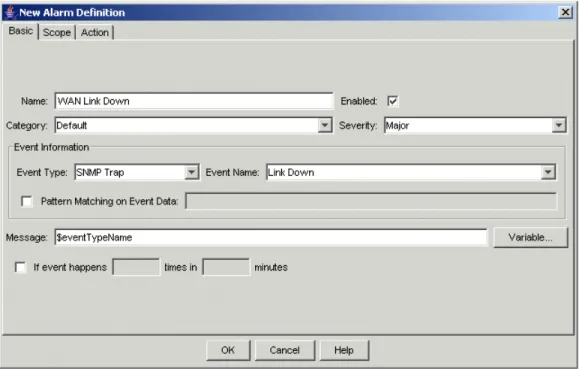Enable Pattern Matching on Event Data checkbox
579x369 pixels.
(27, 201)
